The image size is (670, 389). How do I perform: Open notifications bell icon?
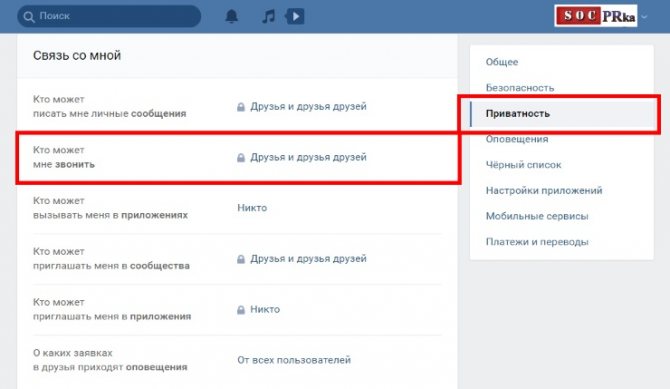tap(231, 16)
